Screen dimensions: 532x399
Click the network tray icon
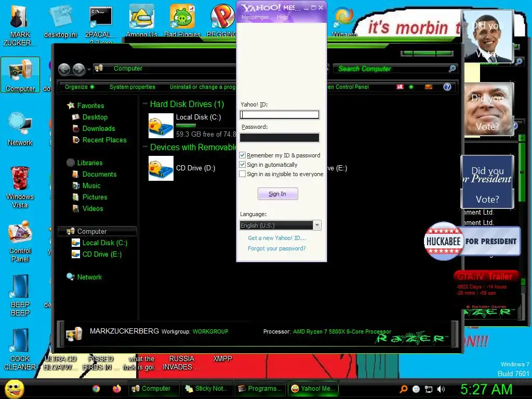tap(429, 389)
